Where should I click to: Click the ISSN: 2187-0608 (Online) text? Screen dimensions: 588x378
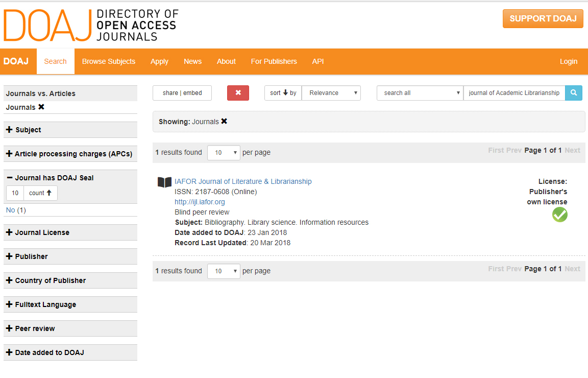215,192
